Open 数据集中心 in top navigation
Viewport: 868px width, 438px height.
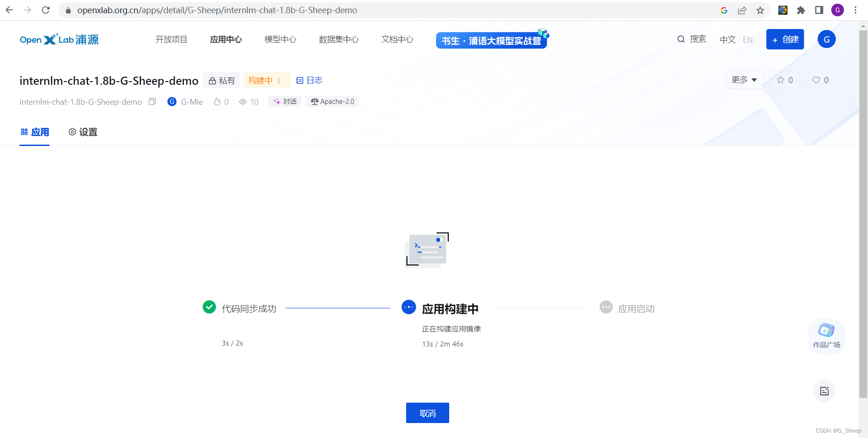tap(339, 39)
